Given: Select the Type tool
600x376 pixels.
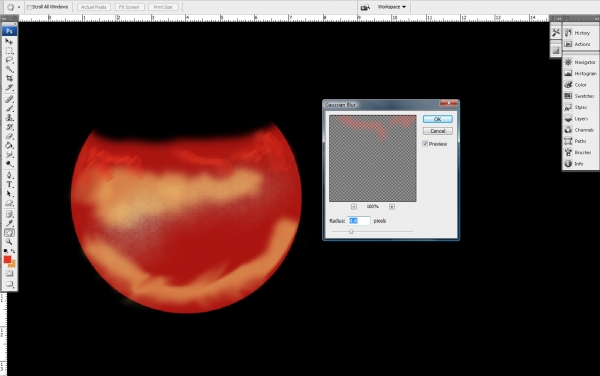Looking at the screenshot, I should click(x=9, y=185).
